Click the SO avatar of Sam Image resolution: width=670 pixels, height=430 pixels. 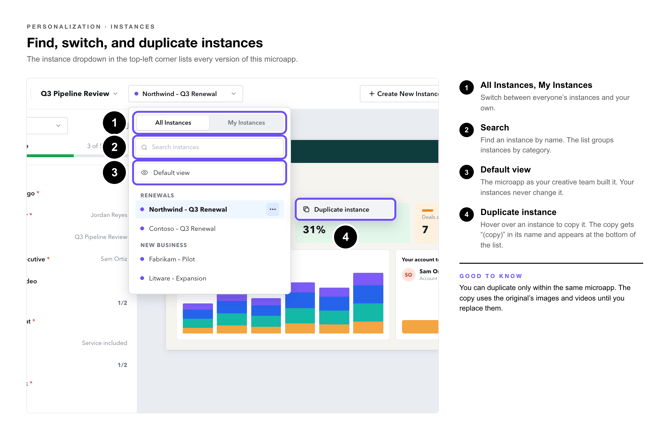click(408, 274)
